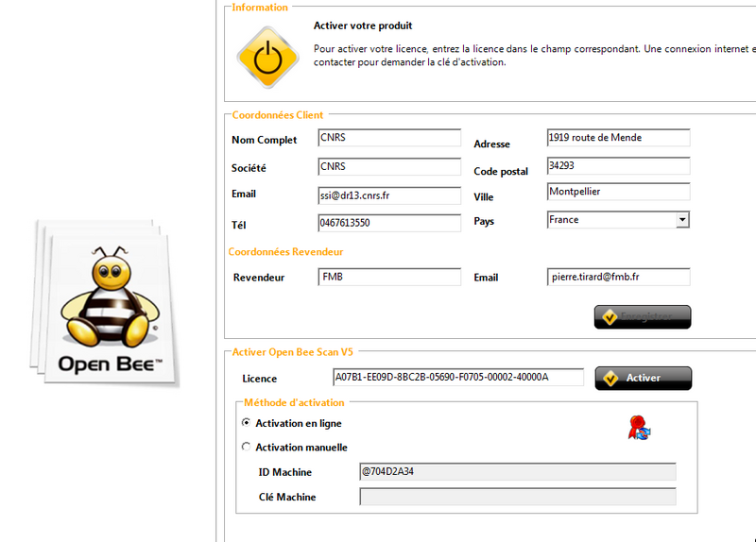Click the Tél phone number field
756x542 pixels.
point(389,223)
